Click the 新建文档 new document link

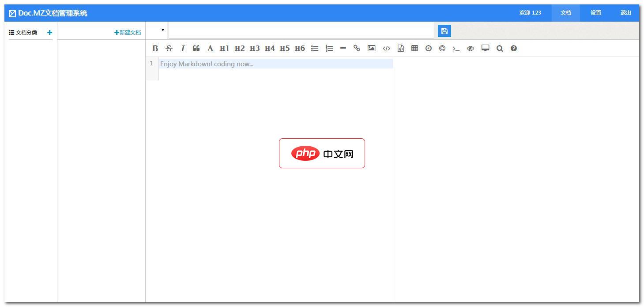click(128, 32)
